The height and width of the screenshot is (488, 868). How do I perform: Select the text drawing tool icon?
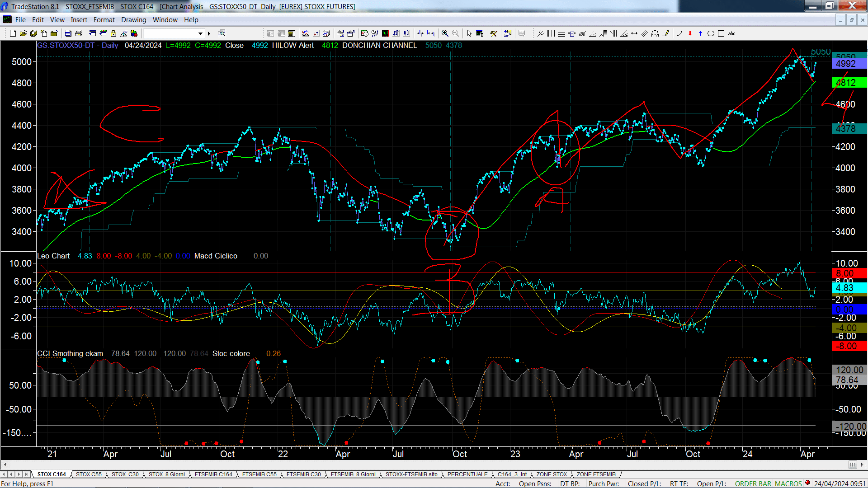point(480,33)
